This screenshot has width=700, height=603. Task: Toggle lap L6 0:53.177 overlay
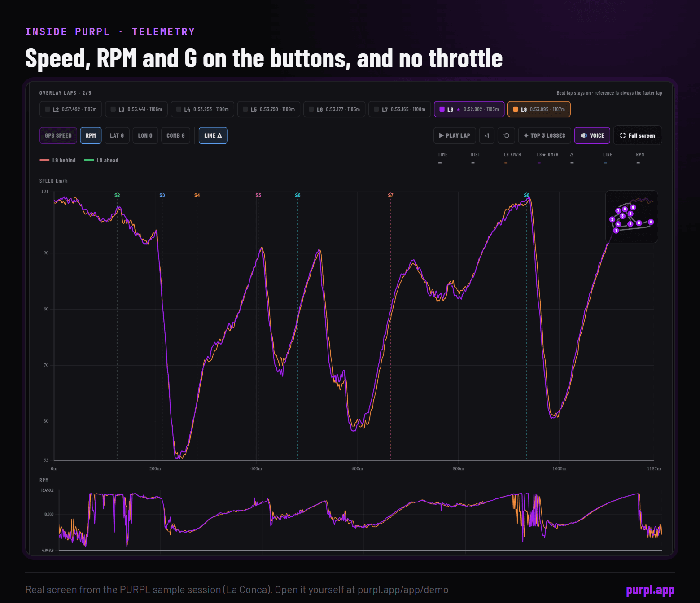click(x=334, y=109)
